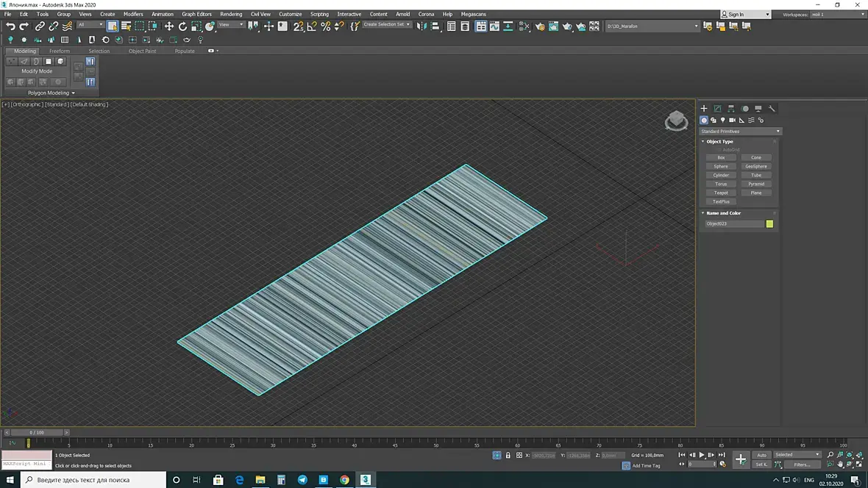Open the Rendering menu
This screenshot has height=488, width=868.
[x=231, y=14]
